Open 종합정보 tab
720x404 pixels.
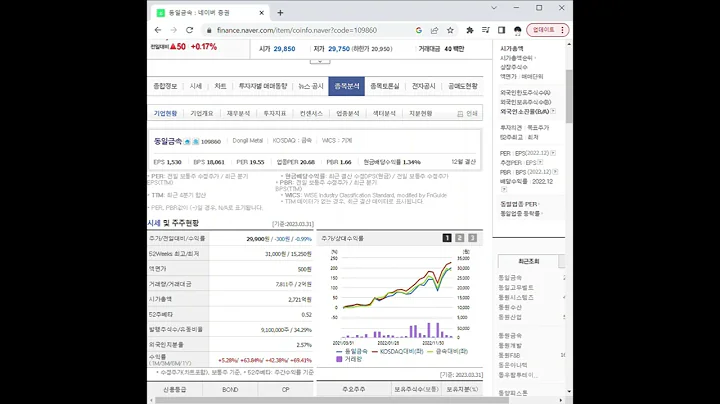(x=165, y=86)
